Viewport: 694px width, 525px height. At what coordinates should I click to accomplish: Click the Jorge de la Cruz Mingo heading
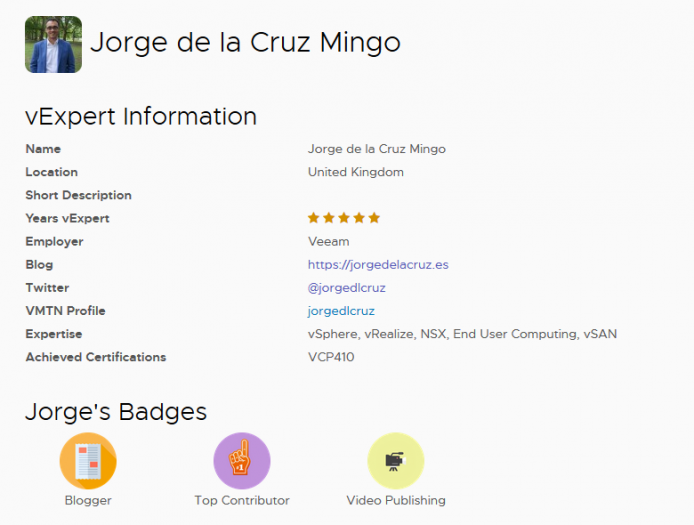(245, 43)
